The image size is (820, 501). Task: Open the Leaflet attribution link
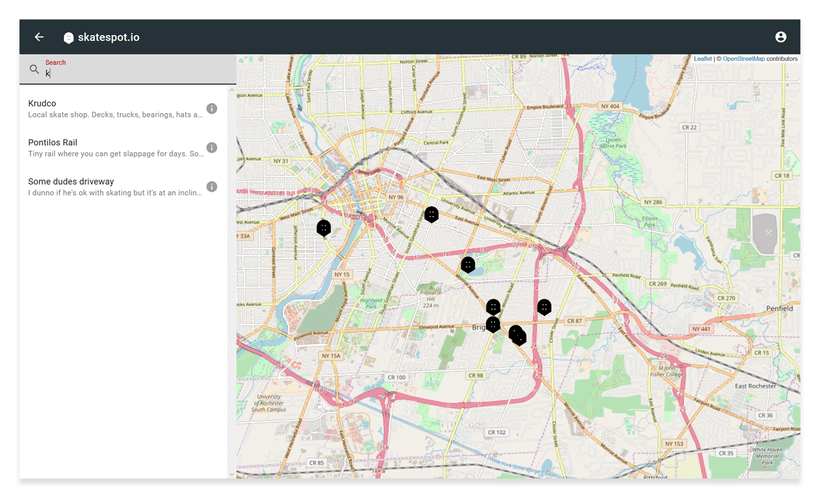[x=702, y=59]
